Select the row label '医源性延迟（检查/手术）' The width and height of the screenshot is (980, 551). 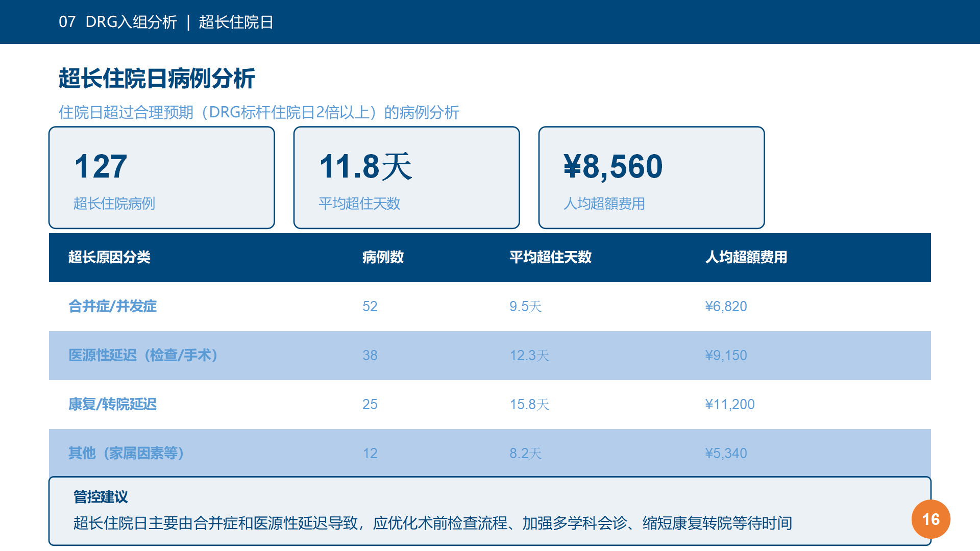pyautogui.click(x=143, y=355)
